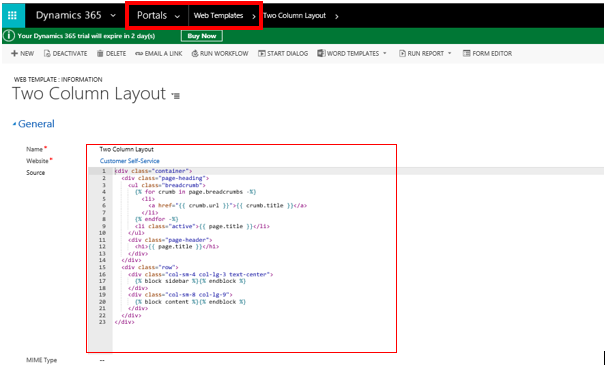This screenshot has height=368, width=605.
Task: Click code line 16 col-sm-4 div
Action: [201, 274]
